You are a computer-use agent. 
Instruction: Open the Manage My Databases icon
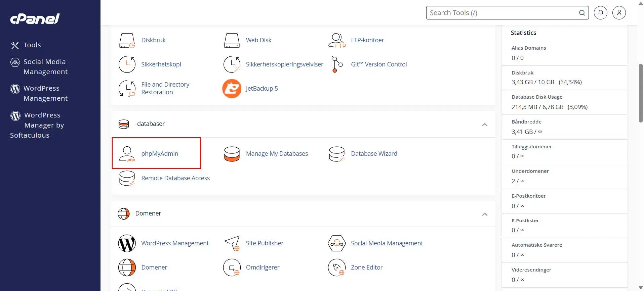(232, 154)
